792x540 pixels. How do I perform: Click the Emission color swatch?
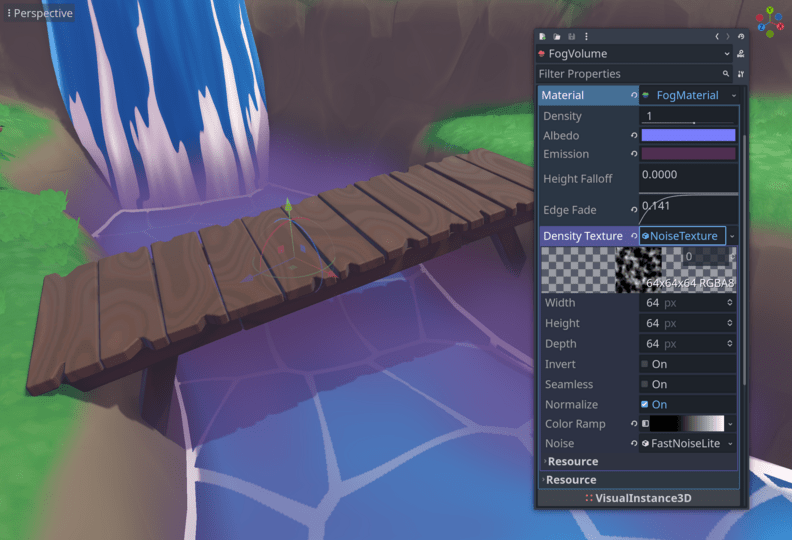688,154
